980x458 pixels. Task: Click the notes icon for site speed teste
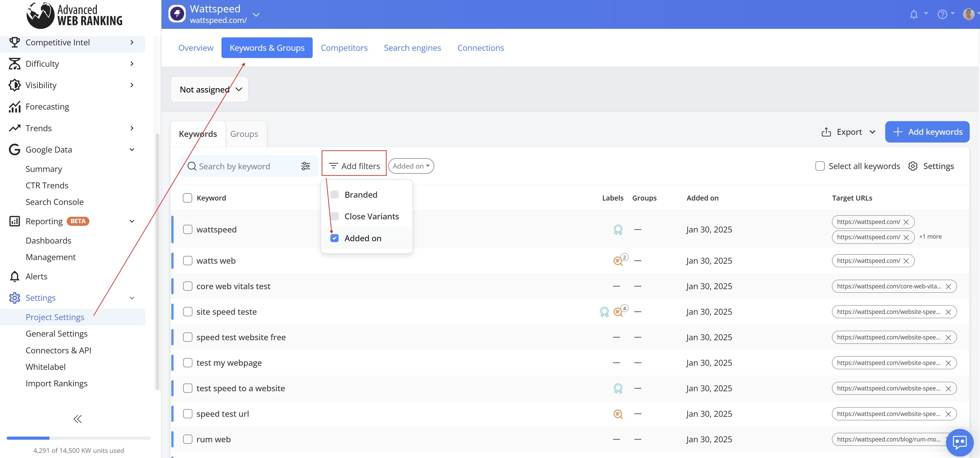pos(618,312)
